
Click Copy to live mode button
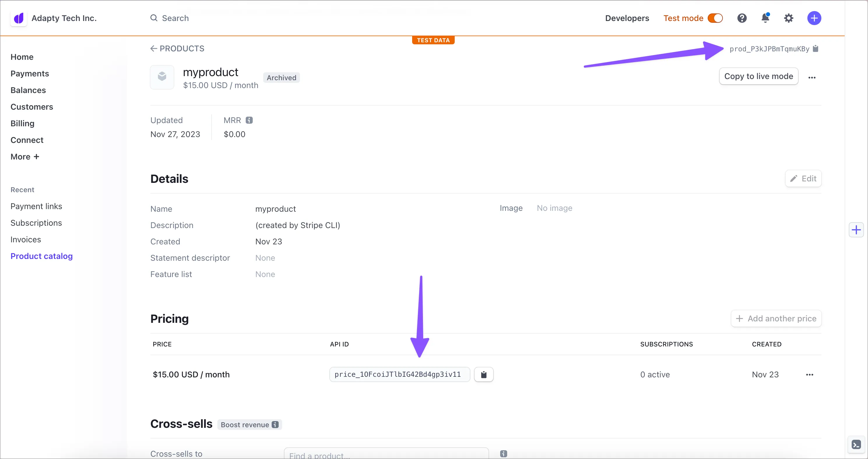click(x=758, y=76)
